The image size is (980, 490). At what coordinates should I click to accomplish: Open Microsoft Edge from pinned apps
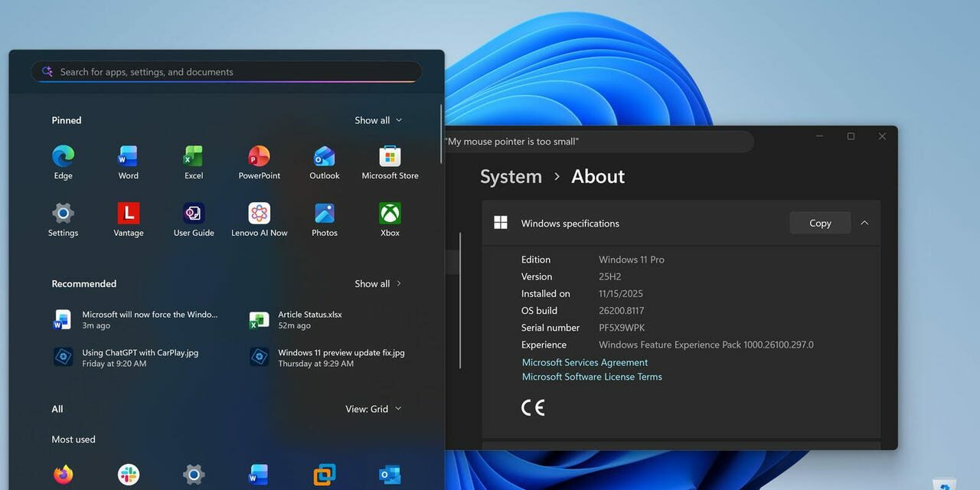63,160
